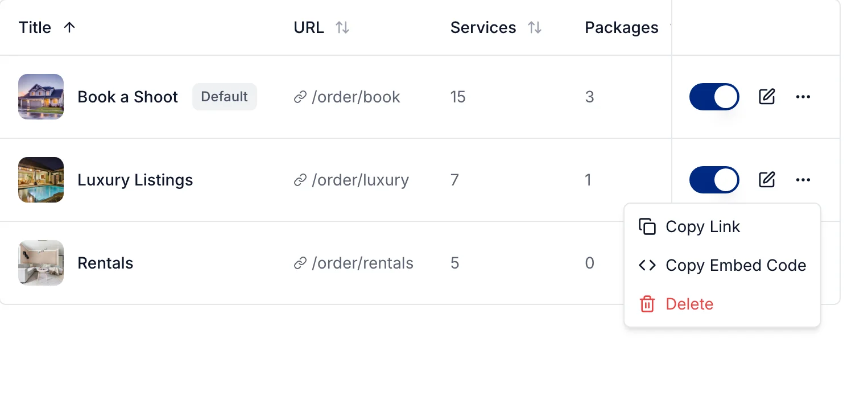Click the link icon beside /order/book
This screenshot has width=868, height=396.
300,97
